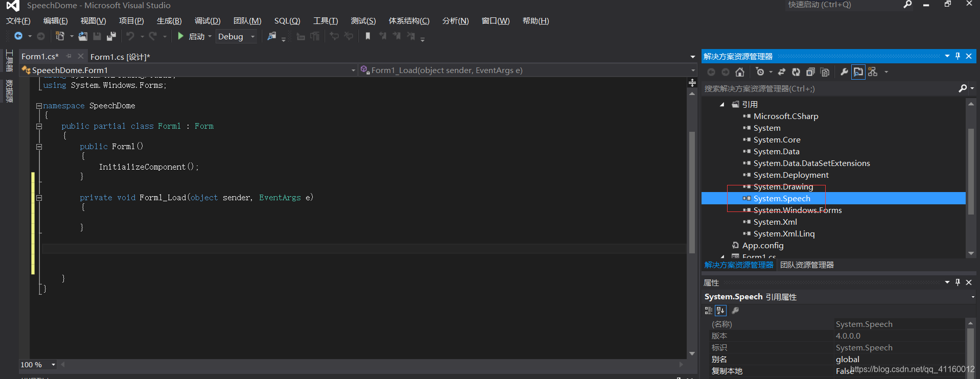Pin the Properties panel
This screenshot has height=379, width=980.
click(x=958, y=282)
